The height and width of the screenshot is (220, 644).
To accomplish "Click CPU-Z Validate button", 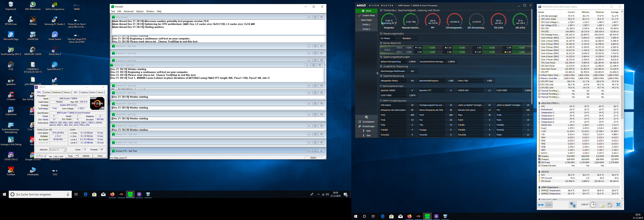I will pyautogui.click(x=86, y=156).
